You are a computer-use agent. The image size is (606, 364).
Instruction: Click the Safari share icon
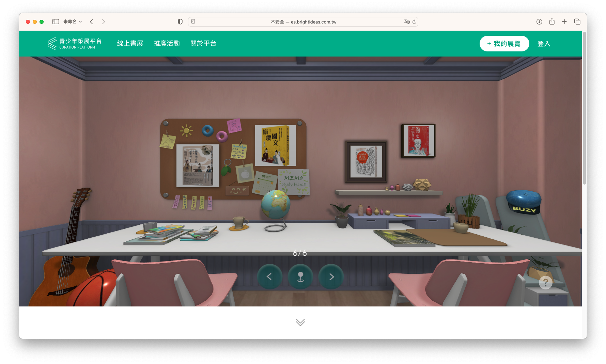[x=552, y=22]
